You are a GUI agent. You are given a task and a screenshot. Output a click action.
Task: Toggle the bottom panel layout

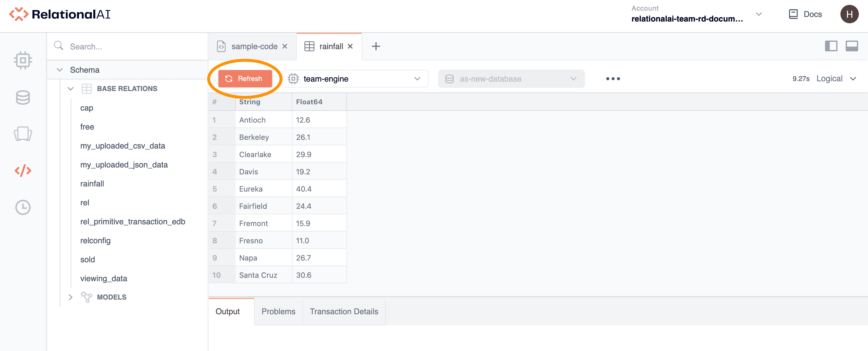coord(851,46)
